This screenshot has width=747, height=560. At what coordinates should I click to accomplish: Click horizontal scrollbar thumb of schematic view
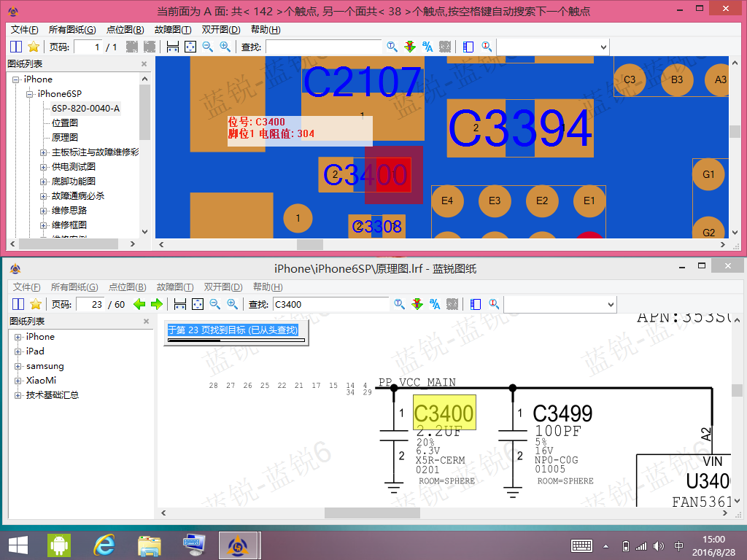click(x=373, y=513)
